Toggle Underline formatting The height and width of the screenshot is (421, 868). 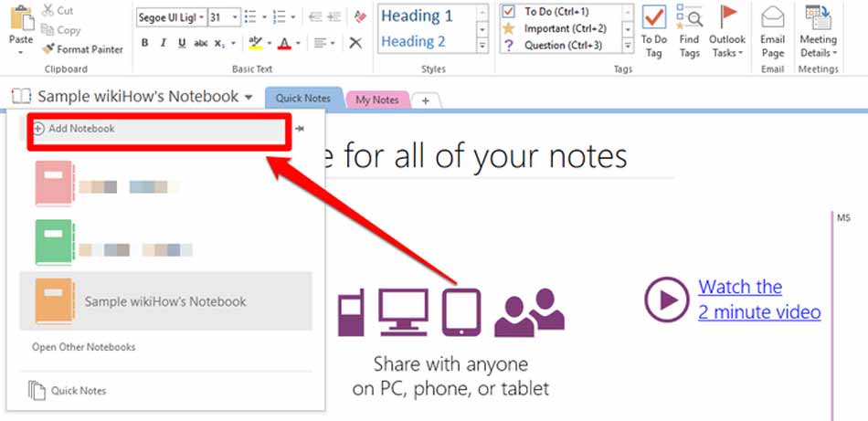pyautogui.click(x=182, y=43)
